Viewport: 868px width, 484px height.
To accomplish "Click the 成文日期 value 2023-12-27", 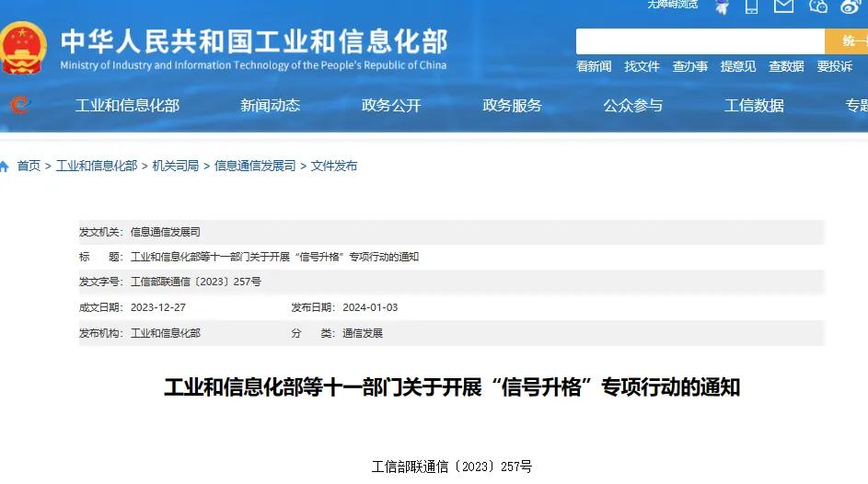I will 158,307.
